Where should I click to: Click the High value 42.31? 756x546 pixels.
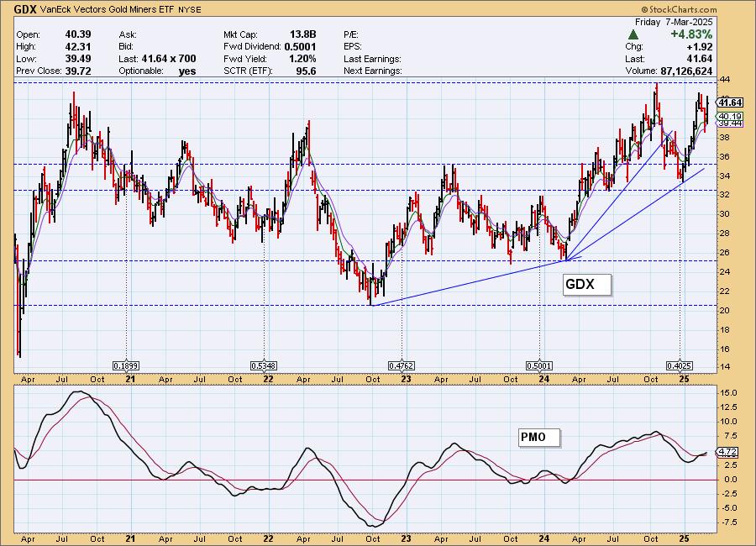(x=78, y=46)
